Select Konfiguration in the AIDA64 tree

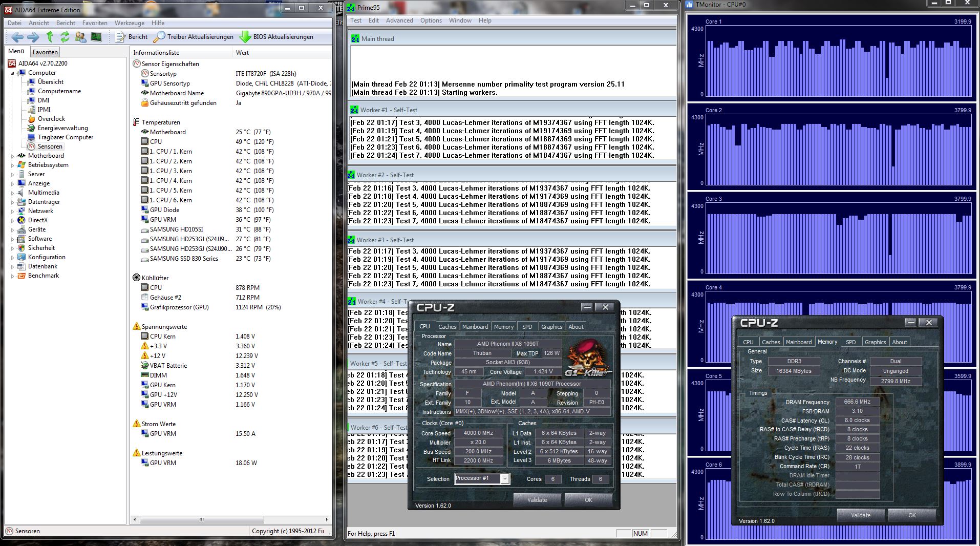tap(47, 257)
